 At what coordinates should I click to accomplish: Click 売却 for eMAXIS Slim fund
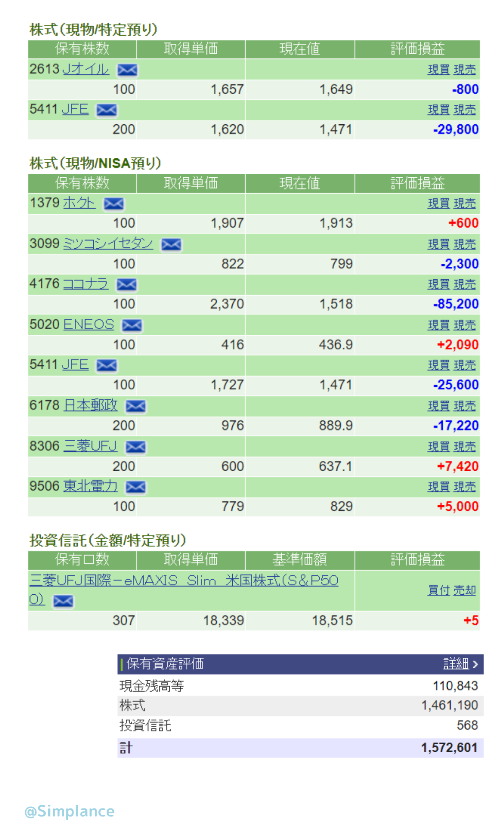click(x=465, y=590)
